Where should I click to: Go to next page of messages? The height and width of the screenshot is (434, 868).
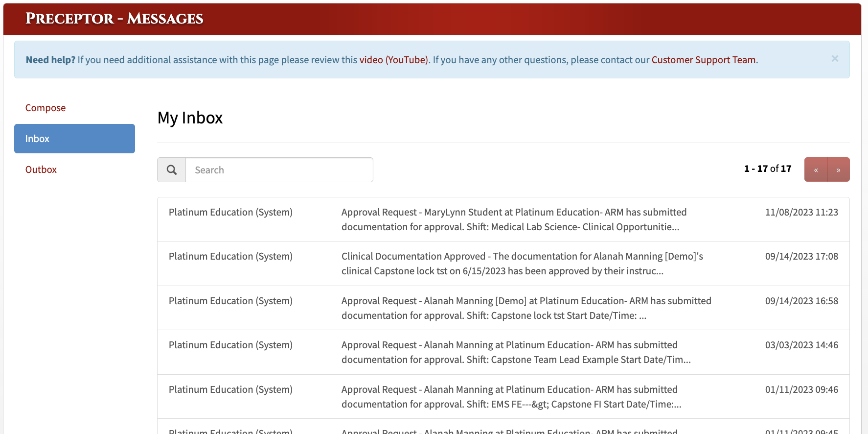838,170
